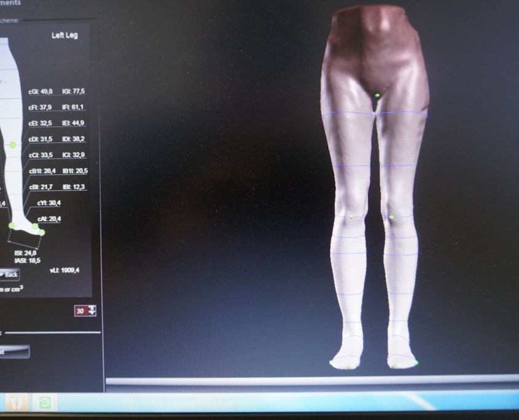Select the cGl 49,8 circumference value
This screenshot has width=519, height=420.
pos(41,91)
